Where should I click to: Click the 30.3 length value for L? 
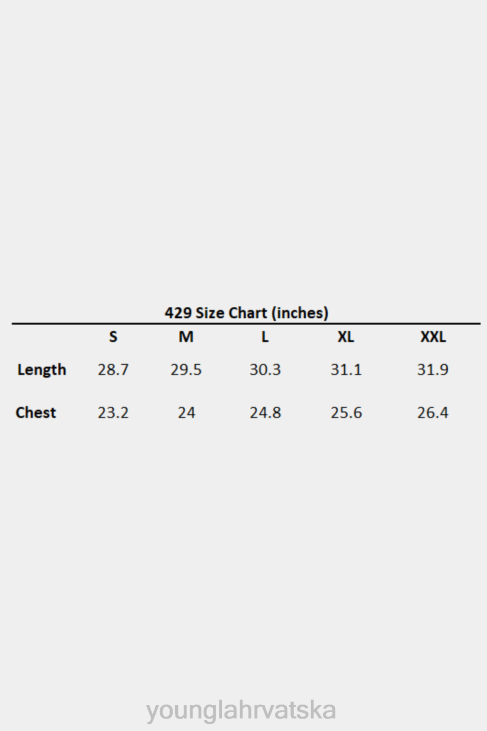pyautogui.click(x=265, y=370)
